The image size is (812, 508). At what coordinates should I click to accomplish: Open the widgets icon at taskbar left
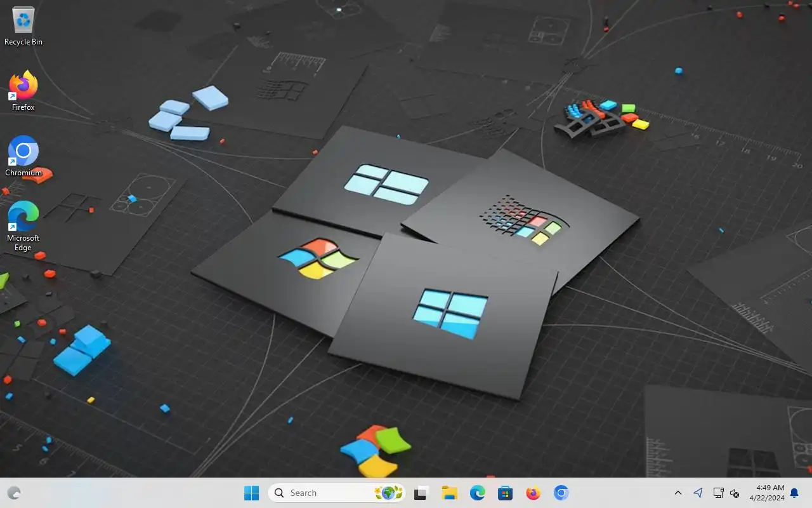[14, 493]
